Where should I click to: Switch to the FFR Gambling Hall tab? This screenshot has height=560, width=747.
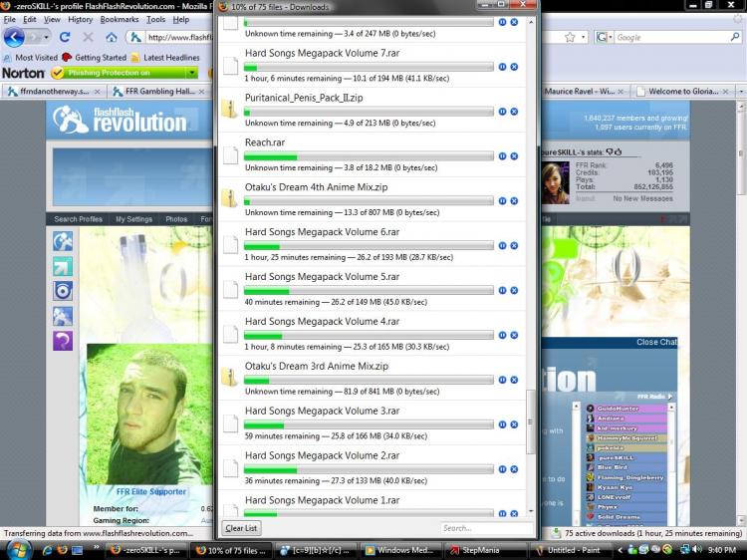coord(158,91)
